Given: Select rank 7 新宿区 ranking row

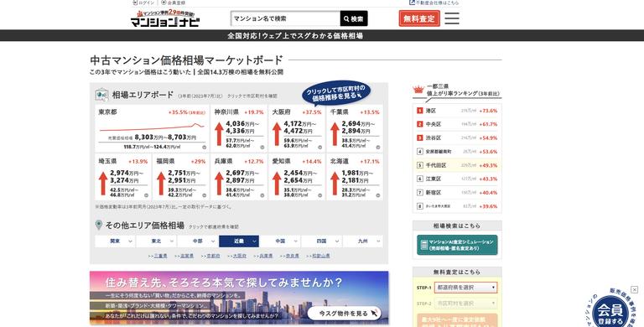Looking at the screenshot, I should click(x=457, y=192).
